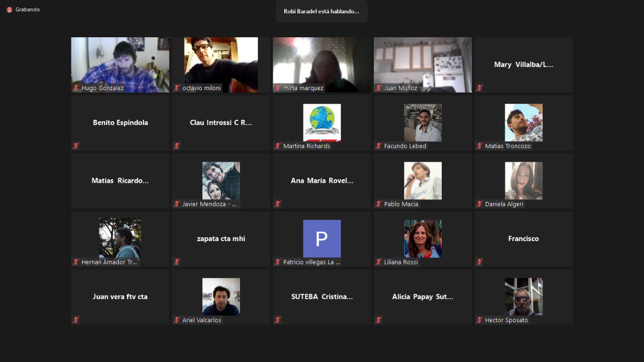Screen dimensions: 644x362
Task: Select Hugo Gonzalez's live video feed
Action: pyautogui.click(x=120, y=64)
